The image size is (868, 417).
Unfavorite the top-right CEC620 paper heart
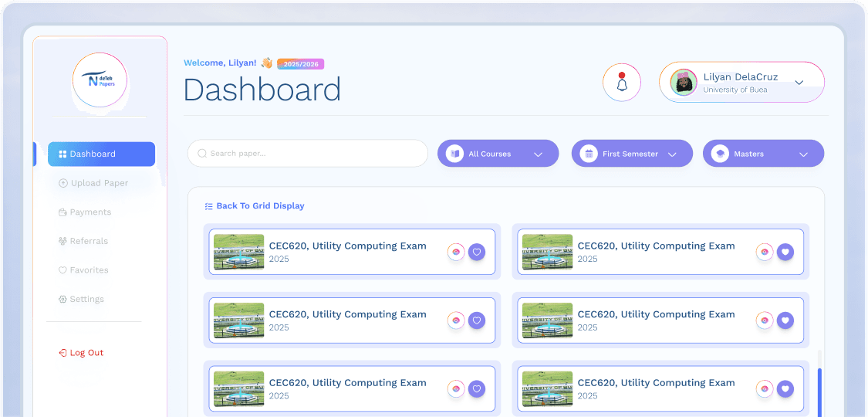tap(785, 252)
